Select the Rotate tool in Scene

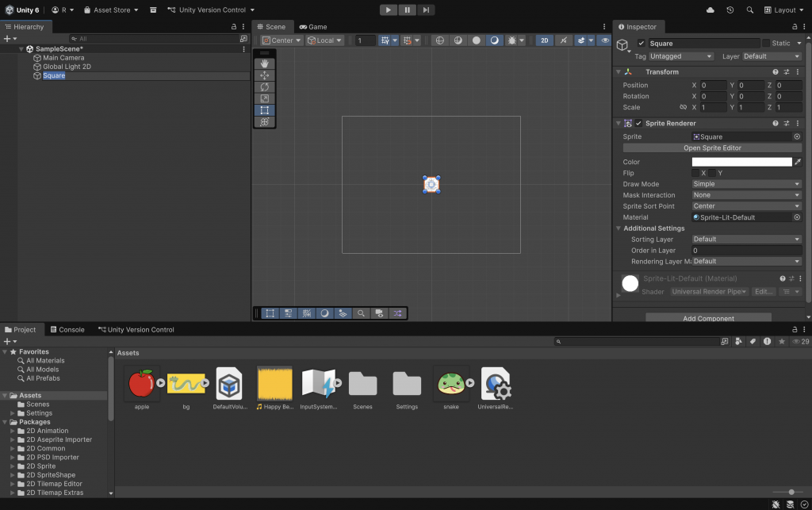(265, 87)
